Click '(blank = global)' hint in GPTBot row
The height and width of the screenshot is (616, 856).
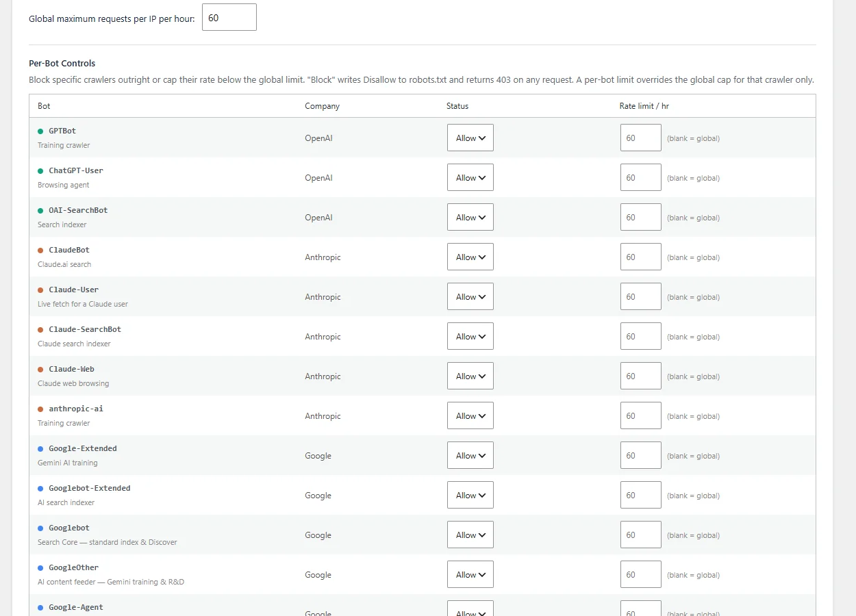click(693, 138)
